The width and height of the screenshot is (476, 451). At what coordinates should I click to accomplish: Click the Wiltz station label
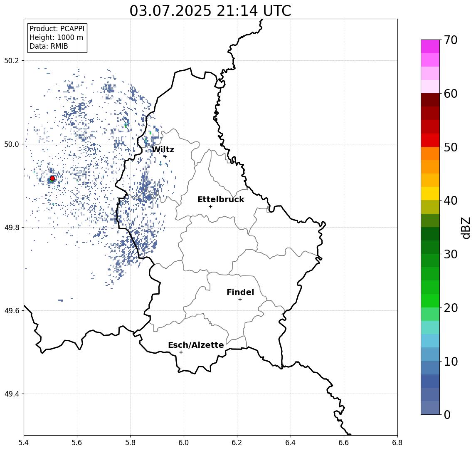(x=163, y=149)
